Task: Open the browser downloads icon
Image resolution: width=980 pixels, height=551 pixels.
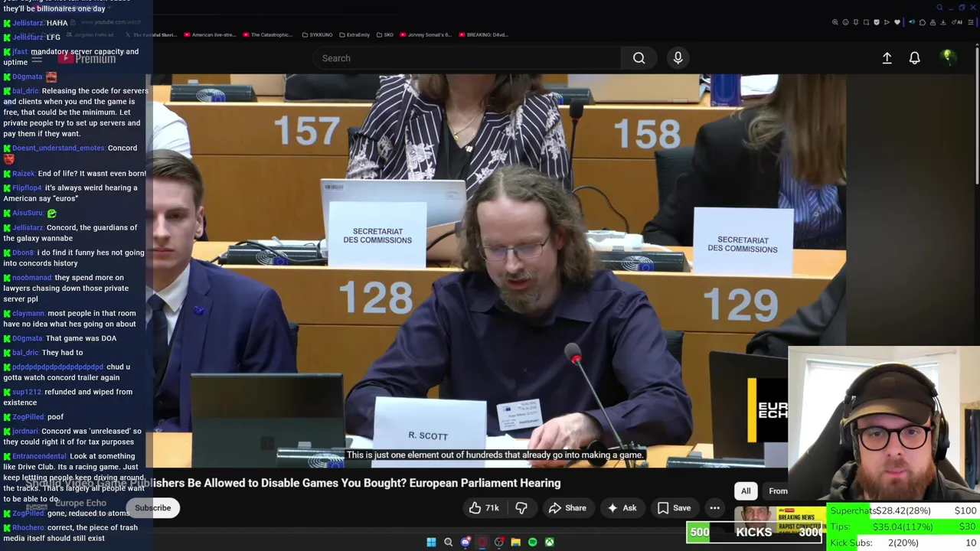Action: 943,22
